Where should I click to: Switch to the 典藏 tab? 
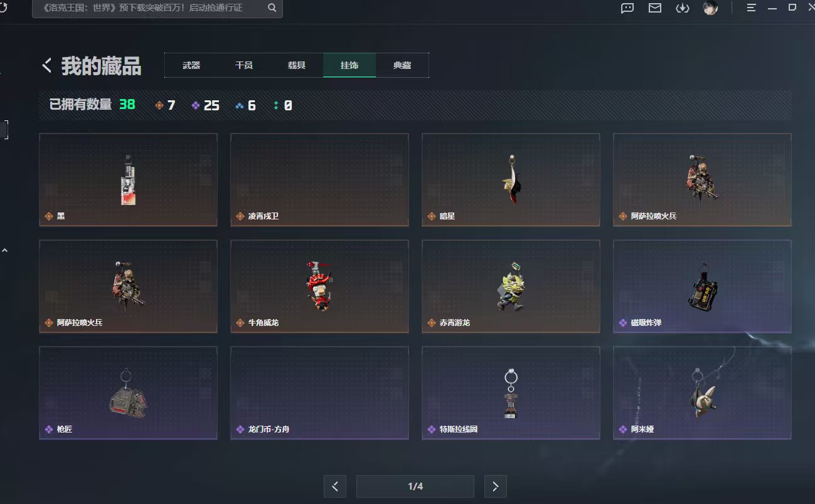coord(402,65)
